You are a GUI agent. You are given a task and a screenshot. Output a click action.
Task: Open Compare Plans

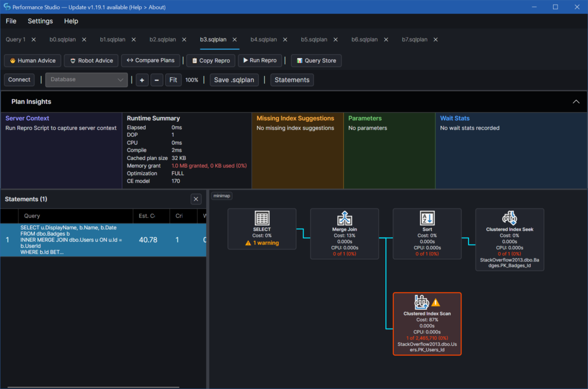[150, 60]
